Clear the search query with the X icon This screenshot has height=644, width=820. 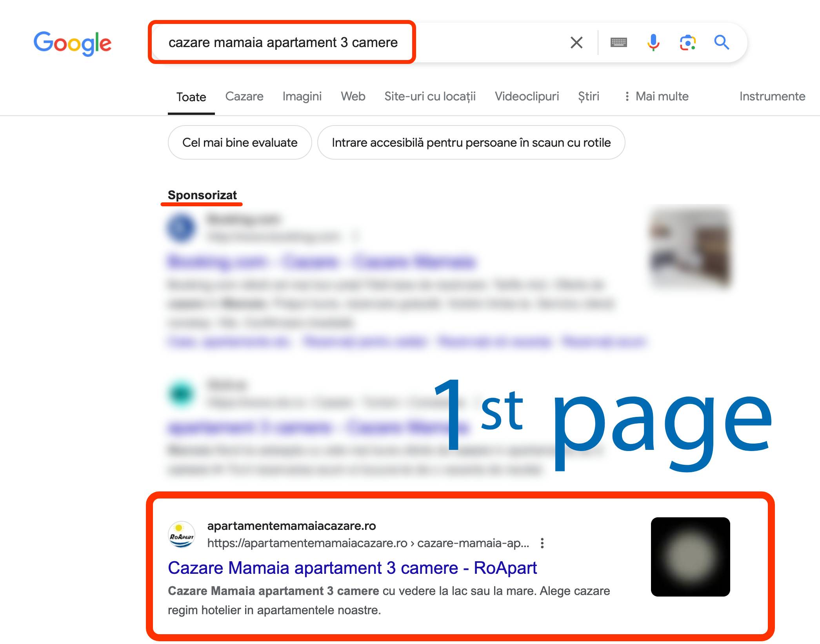576,42
